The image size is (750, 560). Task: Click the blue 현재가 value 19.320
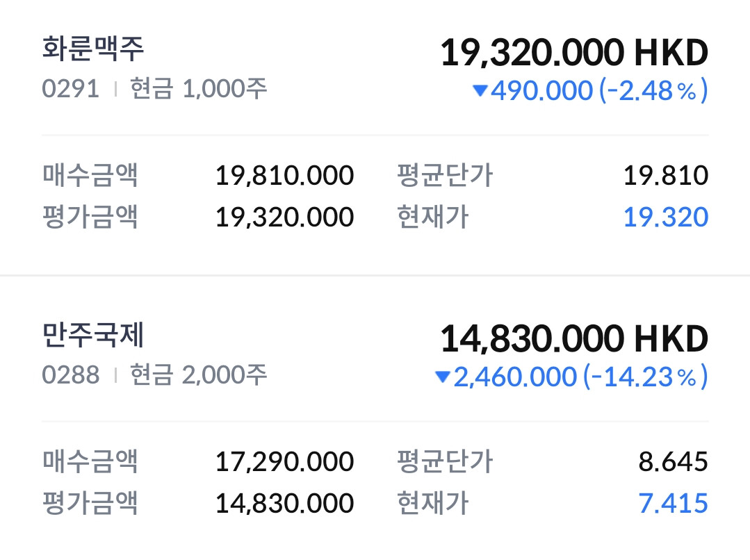666,217
